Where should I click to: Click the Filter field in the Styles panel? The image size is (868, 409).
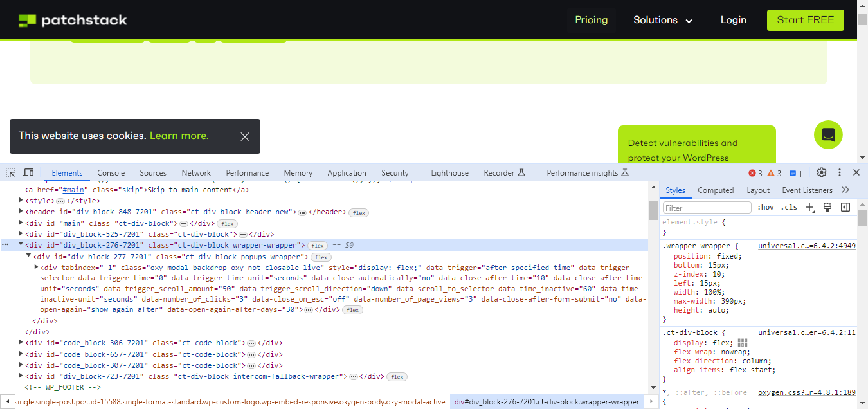[705, 207]
